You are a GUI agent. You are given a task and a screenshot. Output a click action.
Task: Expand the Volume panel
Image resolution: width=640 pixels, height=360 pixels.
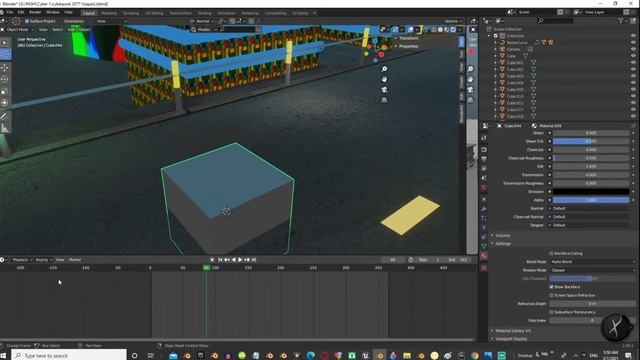click(502, 236)
